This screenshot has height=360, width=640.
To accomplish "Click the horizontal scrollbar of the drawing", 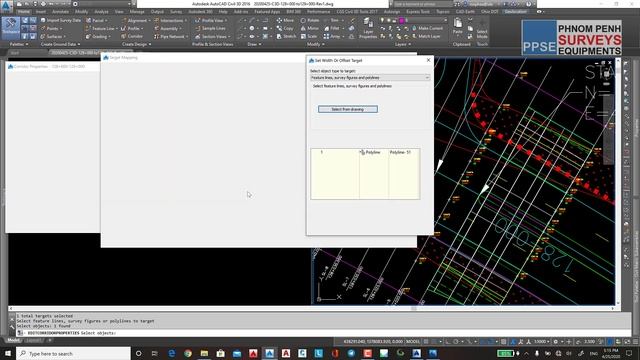I will pyautogui.click(x=311, y=309).
